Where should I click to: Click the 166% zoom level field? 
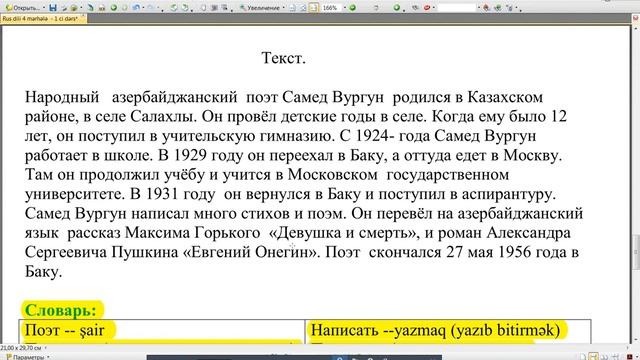click(331, 8)
